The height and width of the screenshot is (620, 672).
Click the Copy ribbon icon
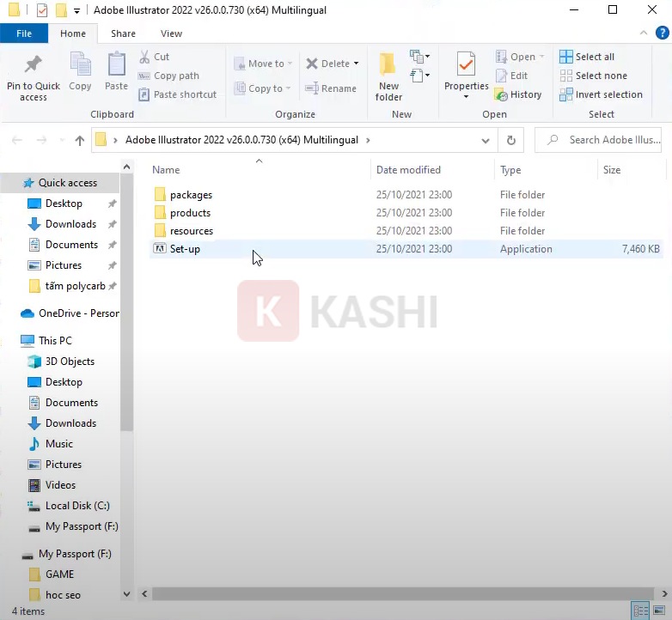point(80,65)
